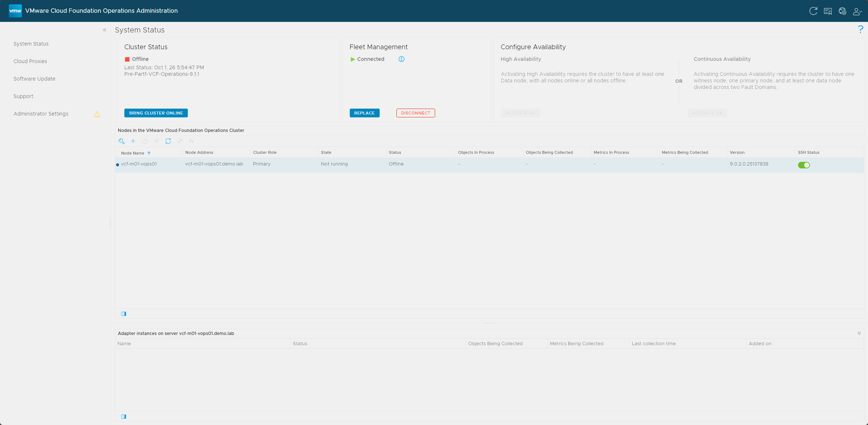Click the Last collection time column header
This screenshot has height=425, width=868.
pos(654,344)
